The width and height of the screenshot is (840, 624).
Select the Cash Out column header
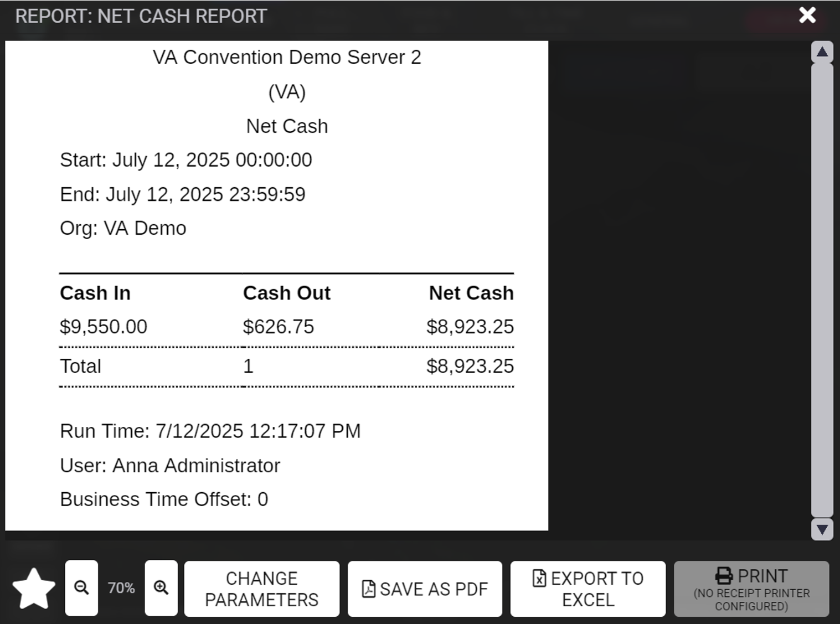point(286,293)
